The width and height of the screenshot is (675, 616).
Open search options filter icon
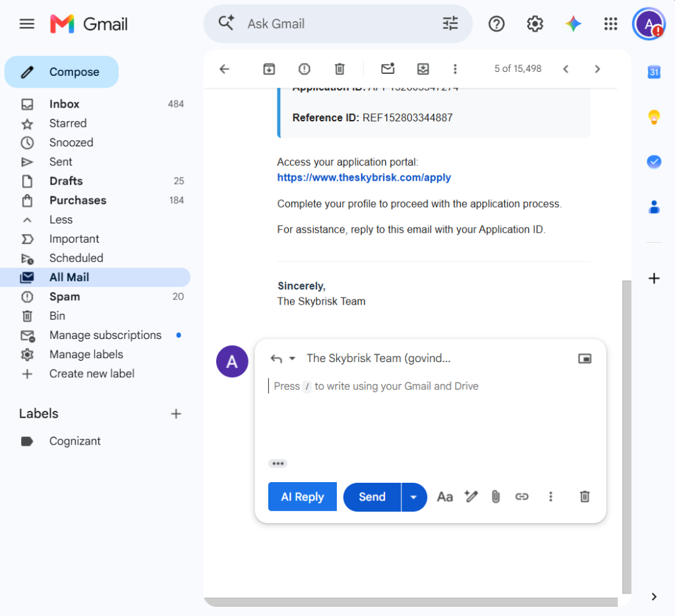(x=450, y=23)
